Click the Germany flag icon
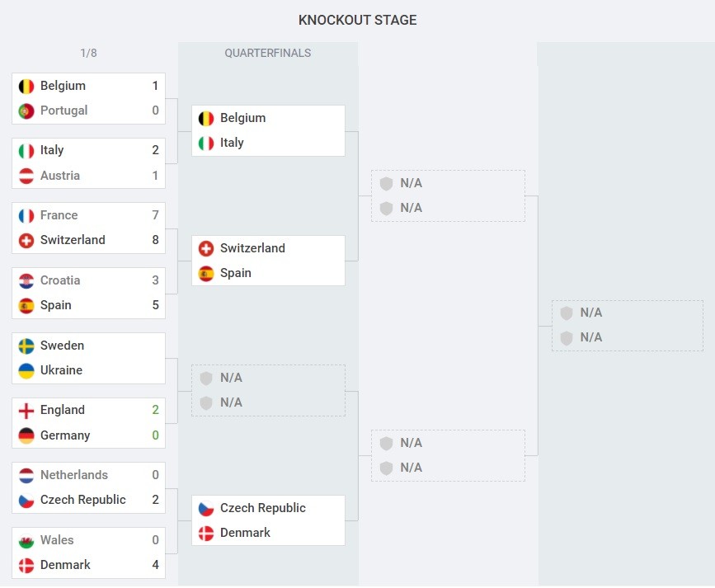The height and width of the screenshot is (588, 715). 26,435
